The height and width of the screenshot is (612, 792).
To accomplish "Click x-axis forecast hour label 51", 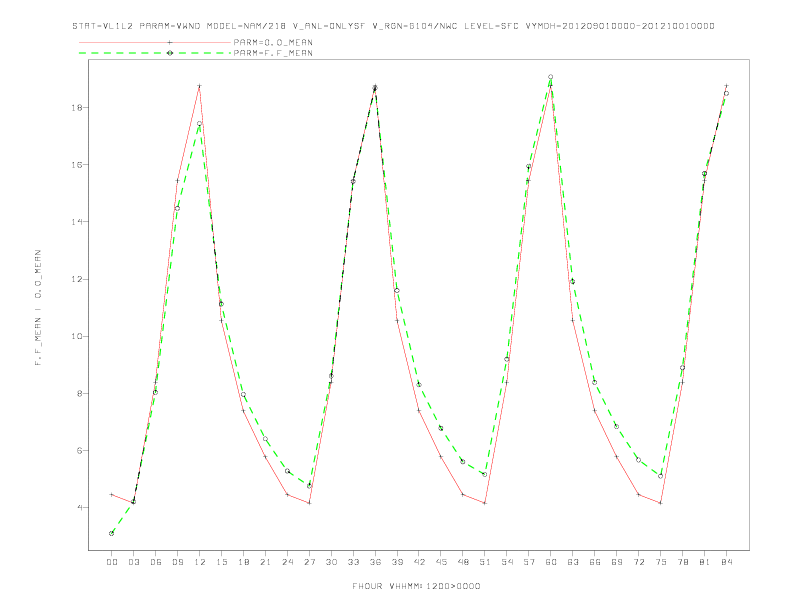I will click(x=485, y=562).
